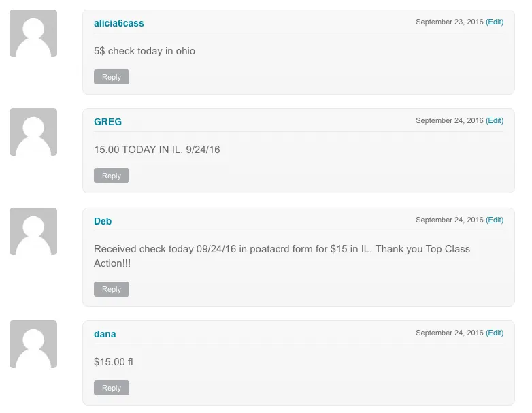
Task: Edit dana's September 24 comment
Action: point(495,333)
